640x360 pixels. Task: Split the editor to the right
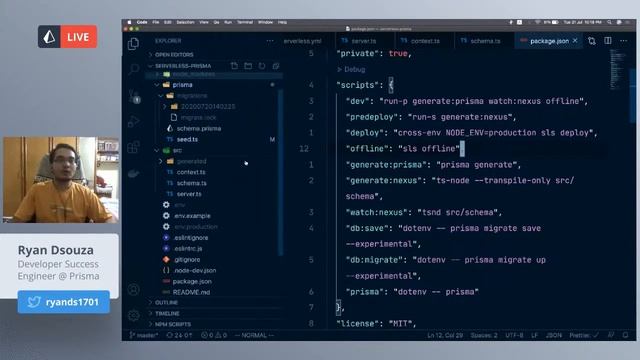coord(608,41)
